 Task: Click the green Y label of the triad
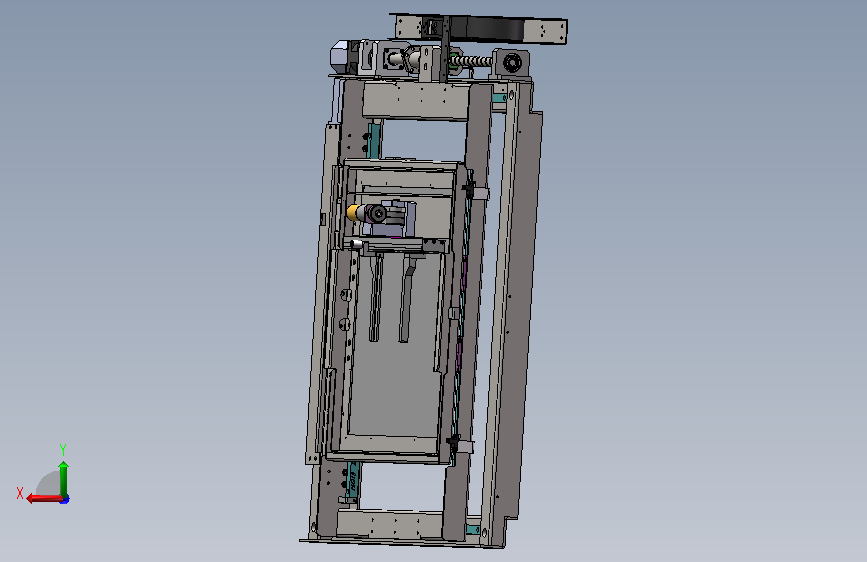click(63, 449)
